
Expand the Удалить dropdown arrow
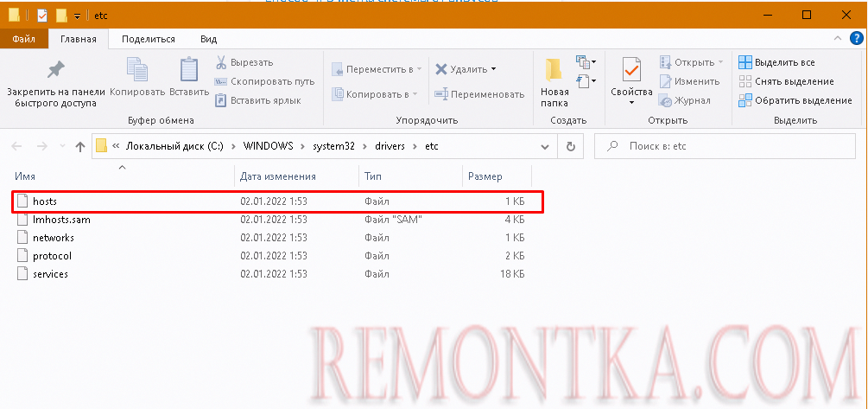tap(493, 69)
